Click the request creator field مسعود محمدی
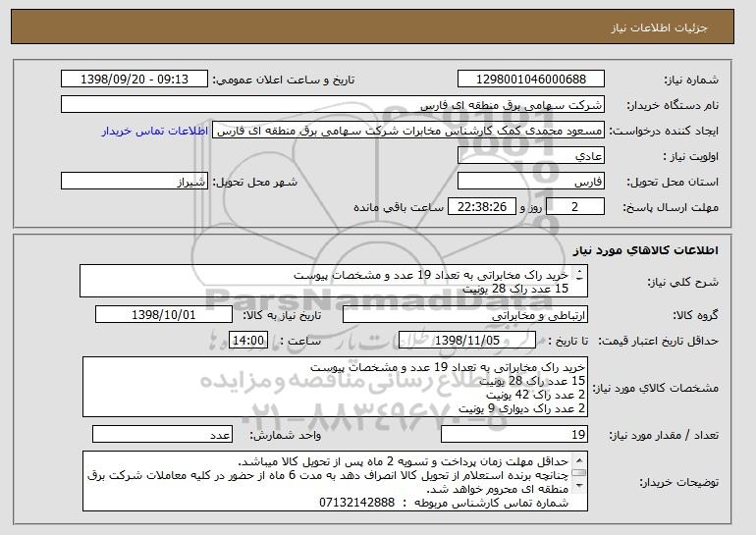The image size is (756, 535). coord(408,131)
